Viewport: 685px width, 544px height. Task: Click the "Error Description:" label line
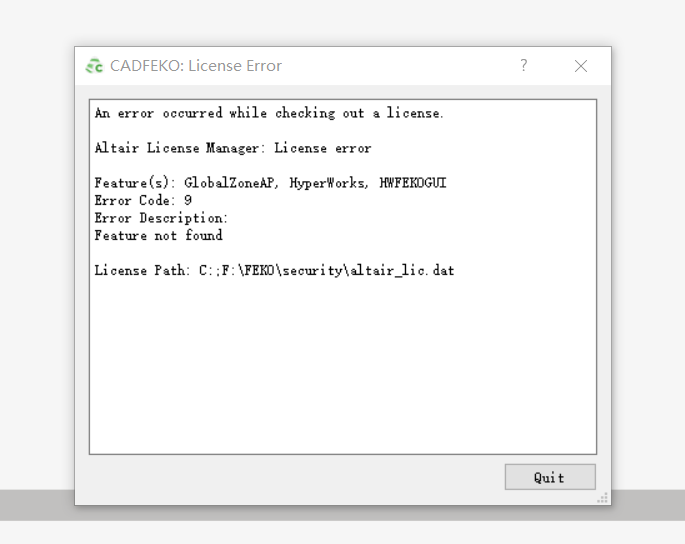tap(161, 218)
